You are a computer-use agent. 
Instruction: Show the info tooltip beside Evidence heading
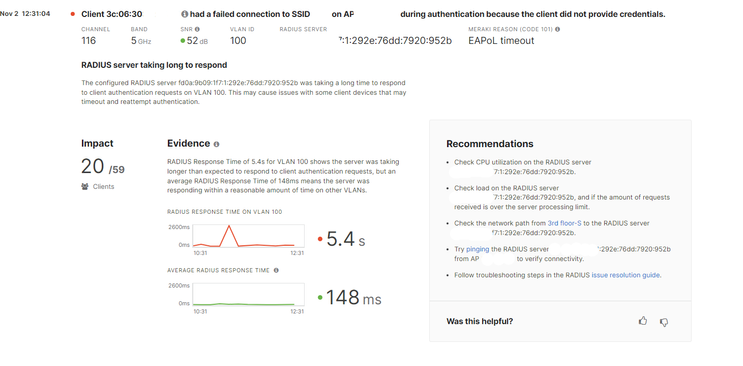217,144
